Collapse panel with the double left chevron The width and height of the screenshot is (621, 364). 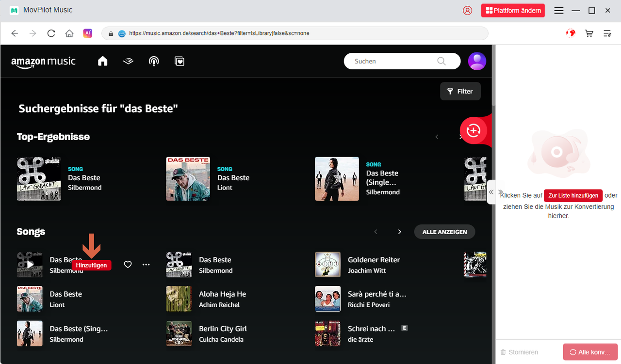[x=491, y=192]
